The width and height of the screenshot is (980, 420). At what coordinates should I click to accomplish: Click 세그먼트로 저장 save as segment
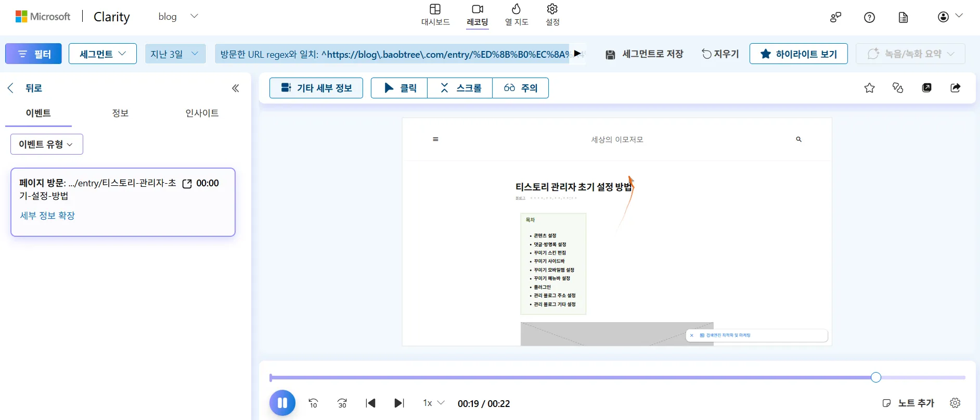pyautogui.click(x=644, y=54)
